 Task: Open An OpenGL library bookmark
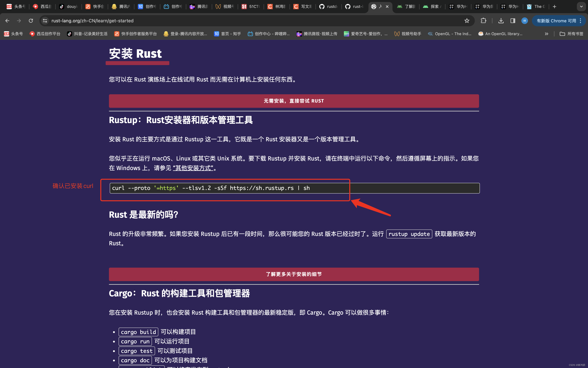(x=500, y=34)
